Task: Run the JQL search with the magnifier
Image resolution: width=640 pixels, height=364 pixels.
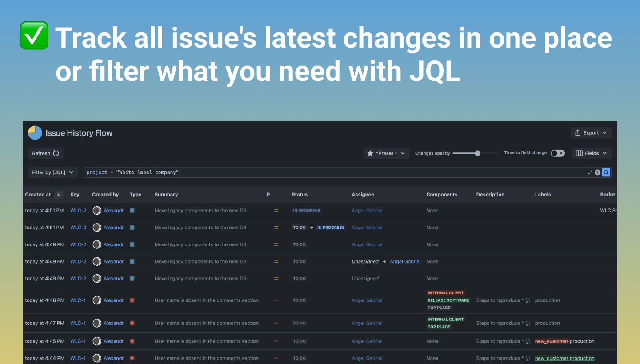Action: coord(606,172)
